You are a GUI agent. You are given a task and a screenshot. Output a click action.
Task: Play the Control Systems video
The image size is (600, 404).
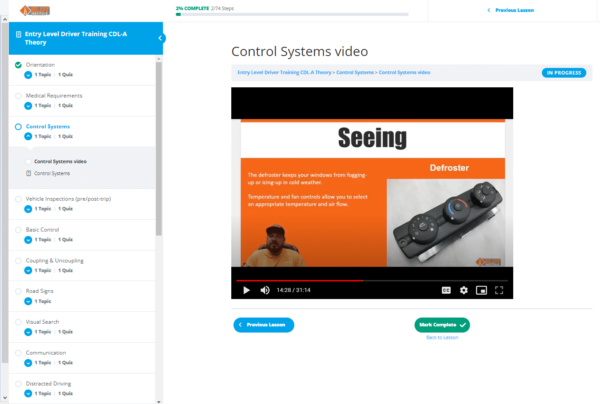coord(246,290)
